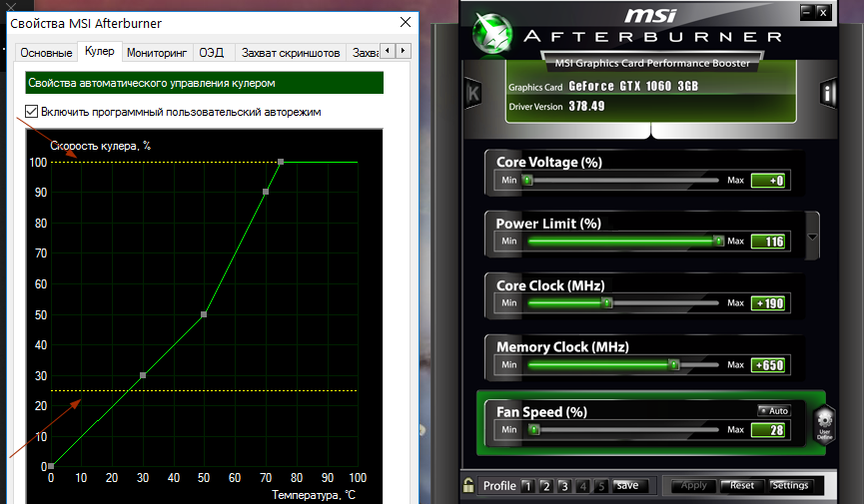Click the Fan Speed 28 value field
This screenshot has height=504, width=864.
768,429
